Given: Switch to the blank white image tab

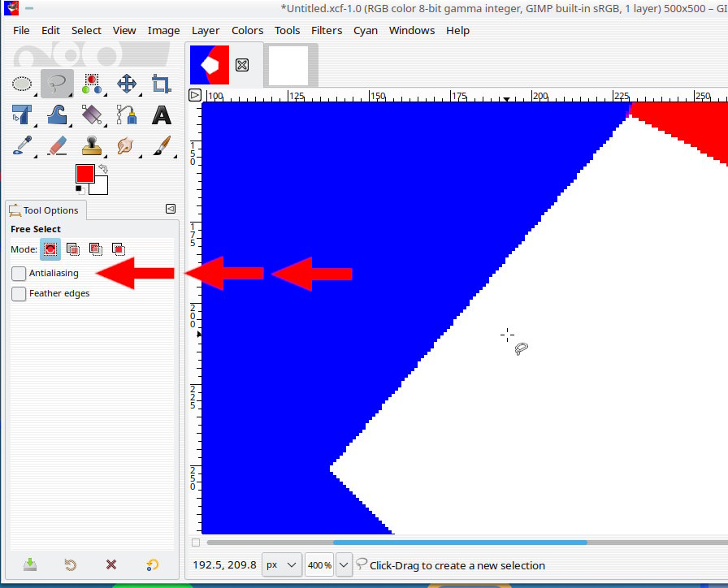Looking at the screenshot, I should (288, 65).
